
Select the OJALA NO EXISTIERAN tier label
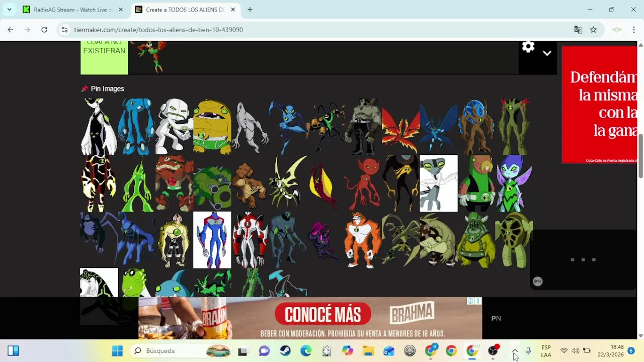click(104, 58)
